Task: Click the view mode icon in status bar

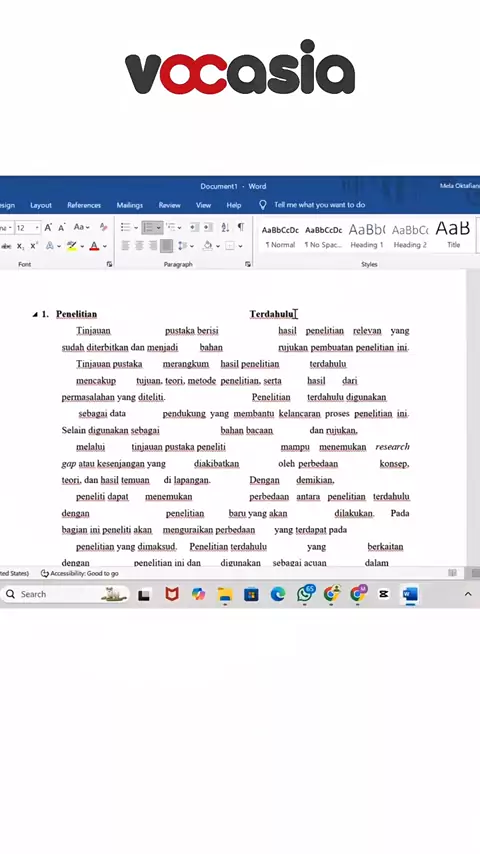Action: (x=452, y=573)
